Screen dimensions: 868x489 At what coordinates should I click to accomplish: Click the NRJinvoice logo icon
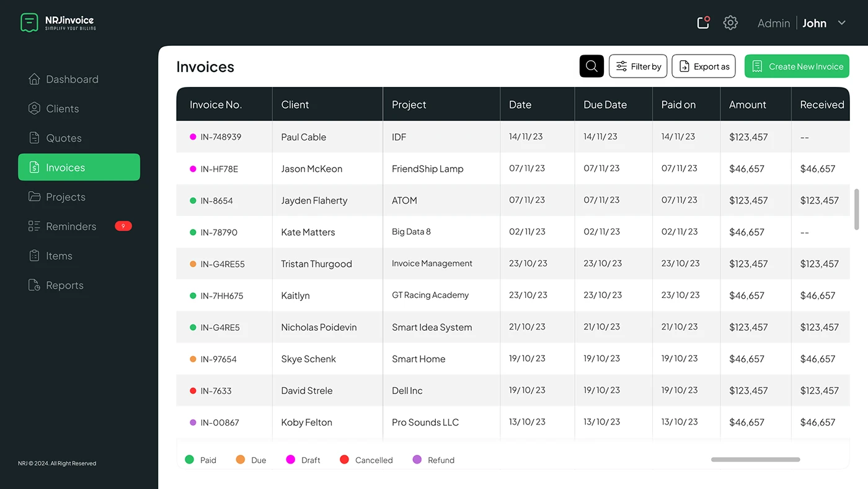click(x=29, y=23)
